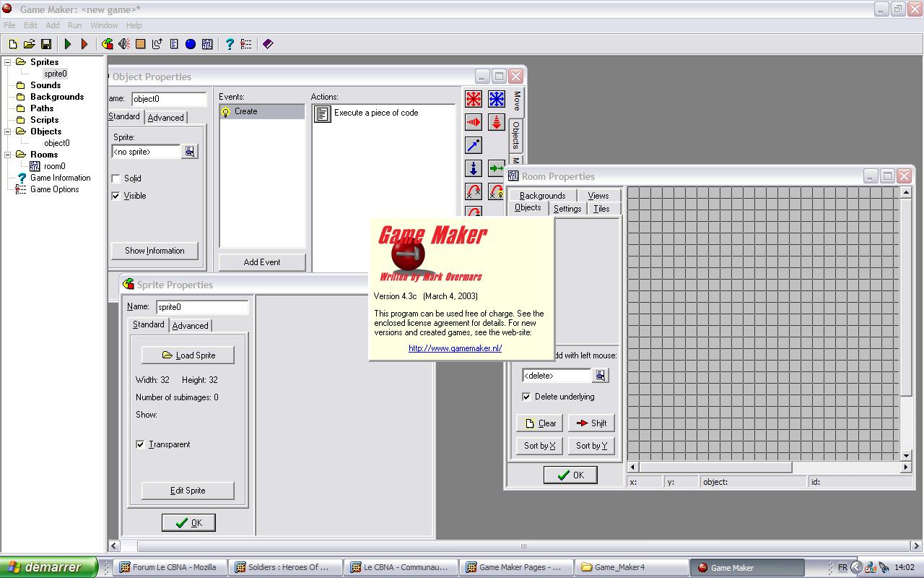
Task: Click the Load Sprite button
Action: coord(188,355)
